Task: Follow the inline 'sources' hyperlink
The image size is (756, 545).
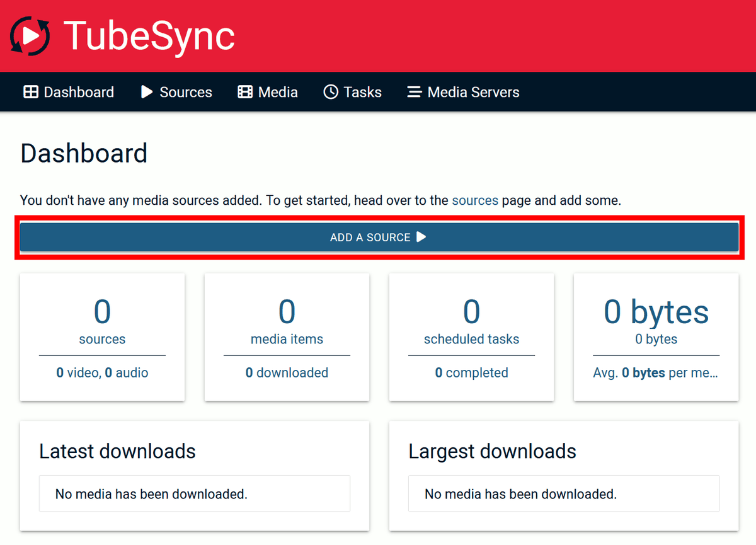Action: (475, 200)
